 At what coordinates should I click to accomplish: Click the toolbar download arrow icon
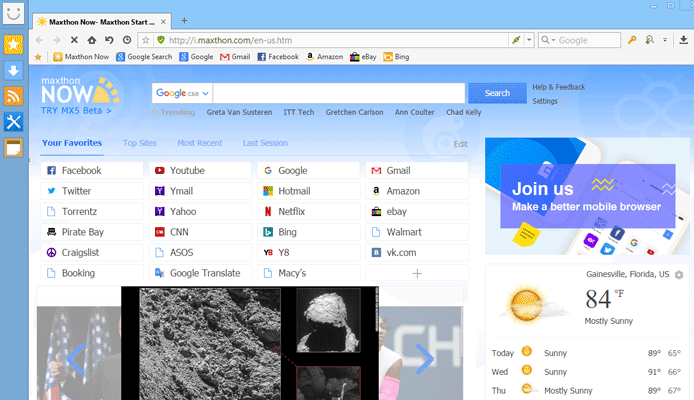coord(683,40)
